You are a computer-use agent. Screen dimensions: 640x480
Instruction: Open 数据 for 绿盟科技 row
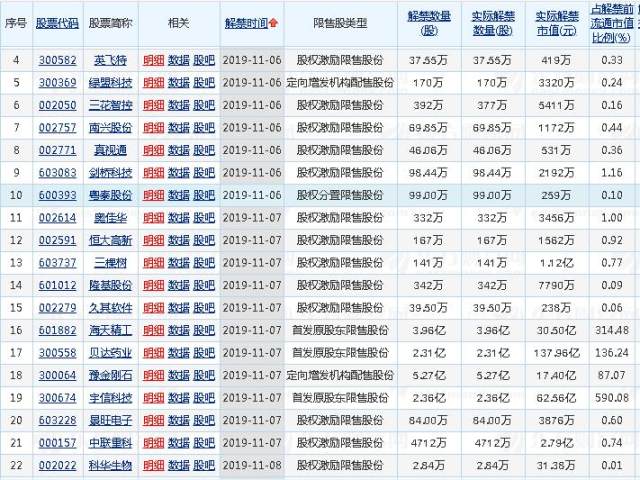coord(179,83)
